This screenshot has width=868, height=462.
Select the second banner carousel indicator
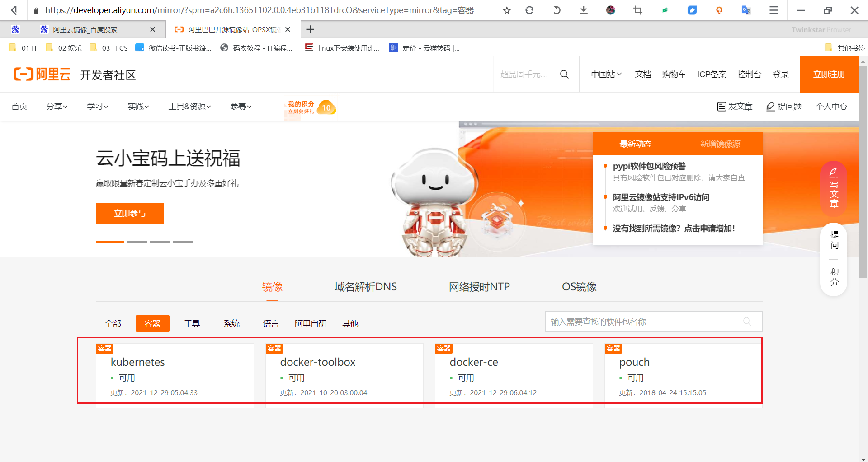coord(137,242)
